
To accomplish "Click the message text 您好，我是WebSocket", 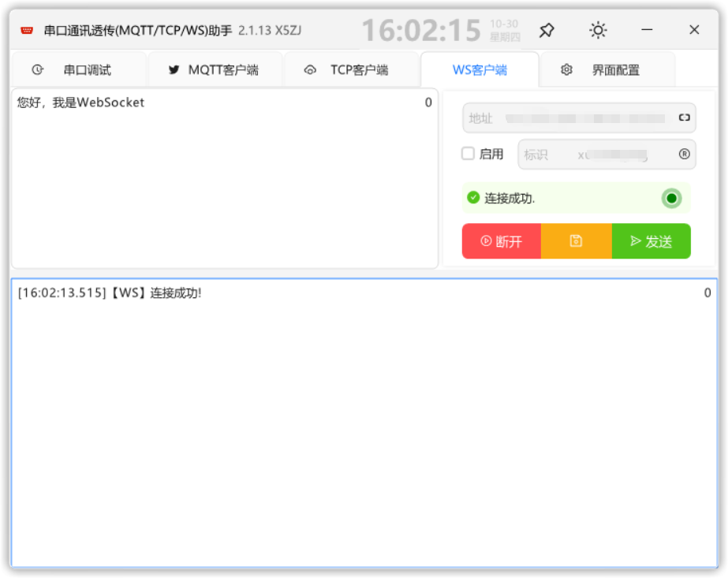I will point(80,103).
